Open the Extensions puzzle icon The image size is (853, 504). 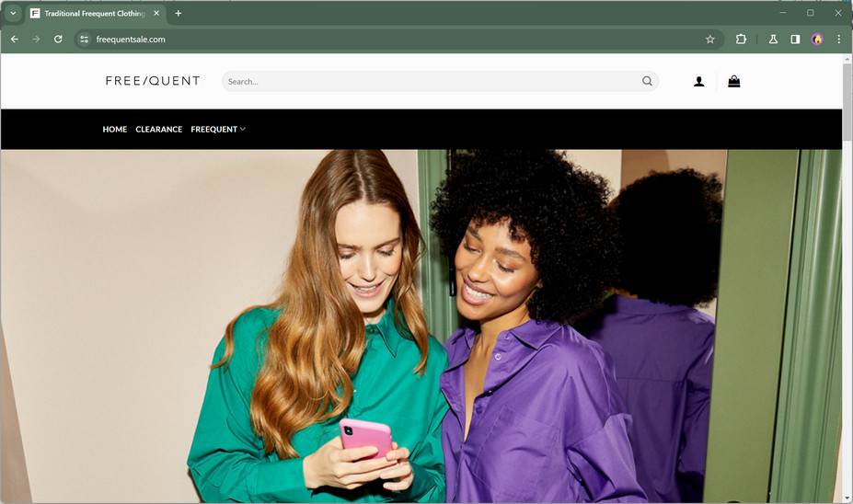click(741, 40)
